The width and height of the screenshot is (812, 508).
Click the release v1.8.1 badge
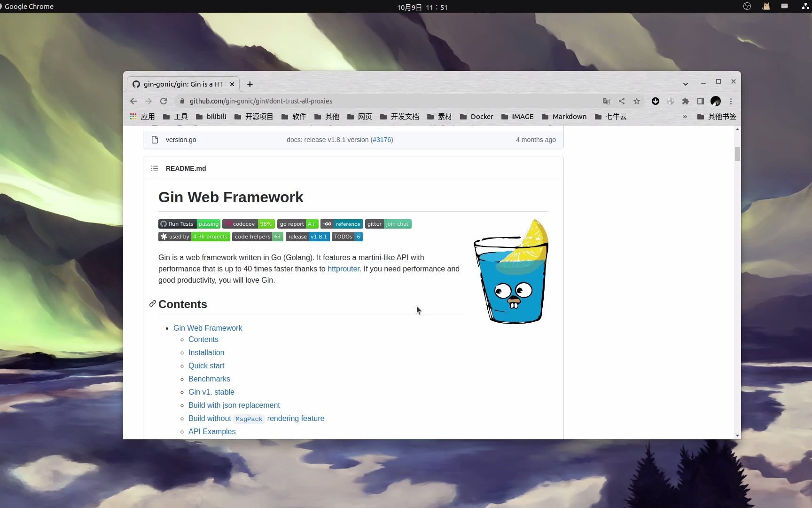[308, 237]
